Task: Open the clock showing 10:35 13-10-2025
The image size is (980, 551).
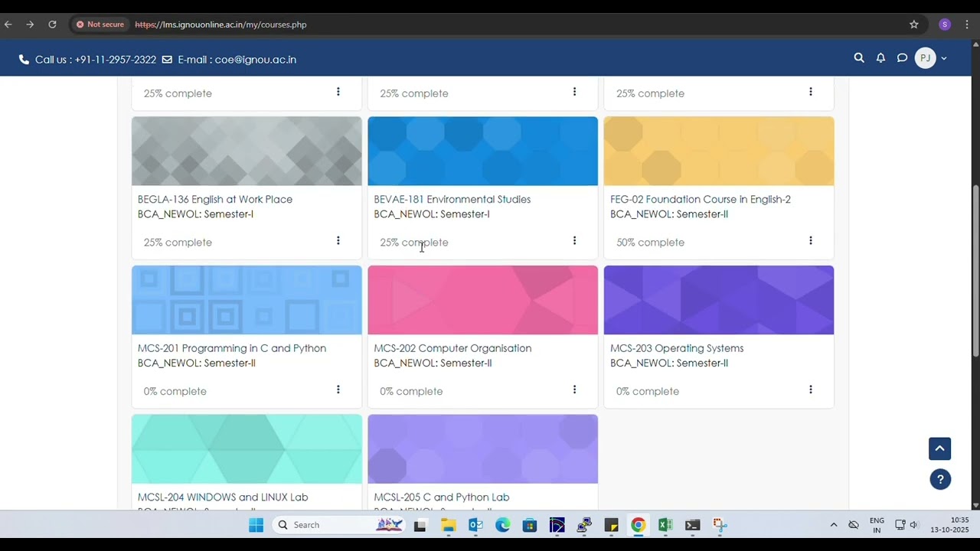Action: point(949,525)
